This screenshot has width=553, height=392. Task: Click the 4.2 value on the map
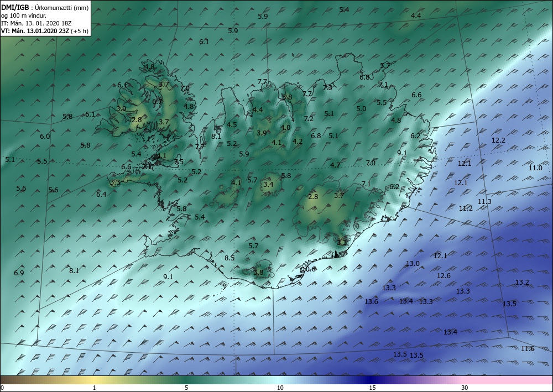tap(298, 142)
